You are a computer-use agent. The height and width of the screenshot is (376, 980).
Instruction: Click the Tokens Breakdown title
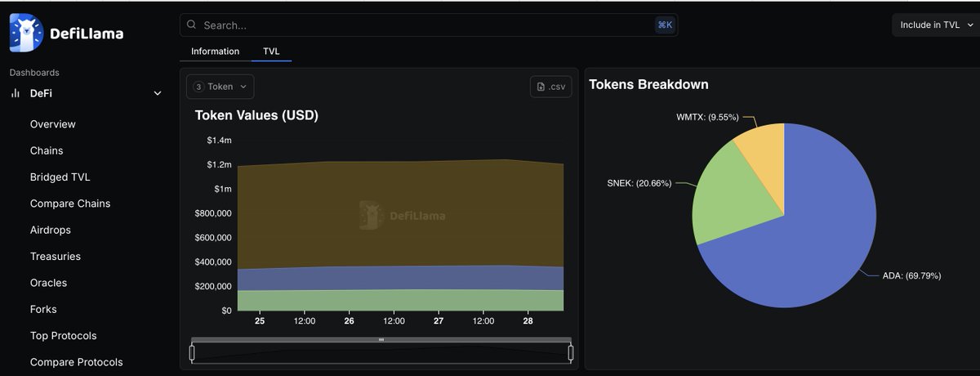pyautogui.click(x=648, y=84)
